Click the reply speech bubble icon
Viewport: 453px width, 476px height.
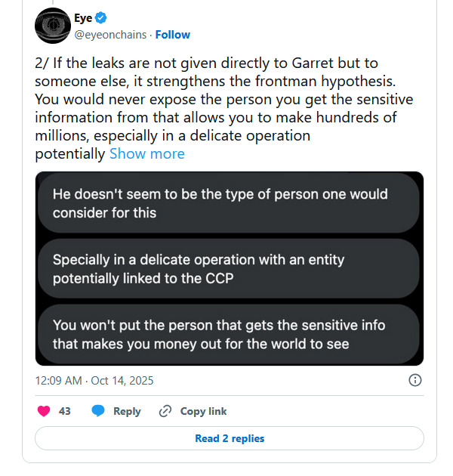pyautogui.click(x=97, y=411)
